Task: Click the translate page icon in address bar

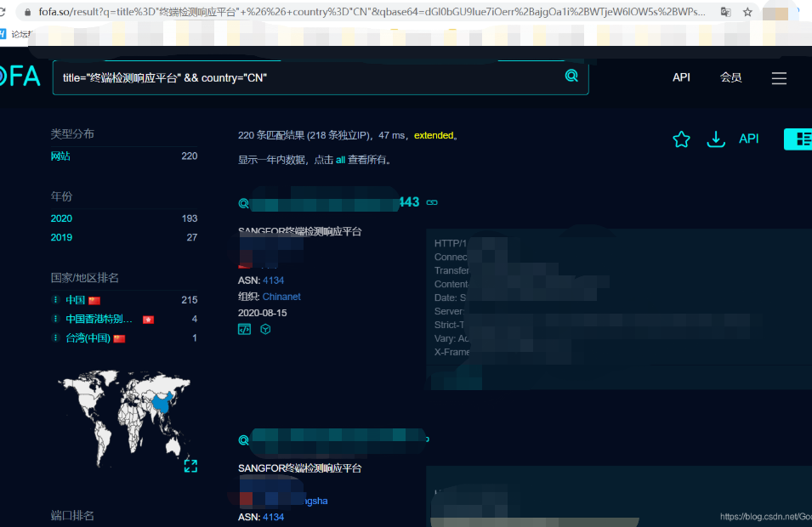Action: [725, 12]
